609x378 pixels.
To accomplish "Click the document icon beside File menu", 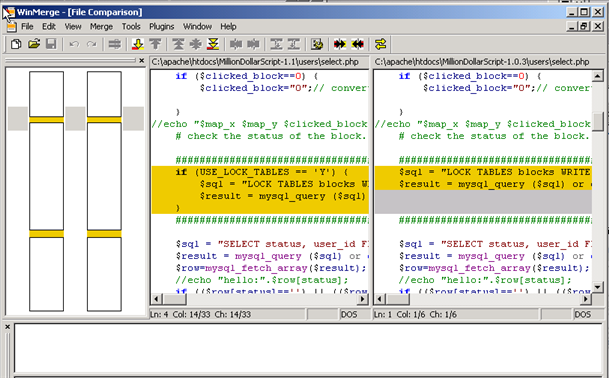I will click(x=12, y=26).
